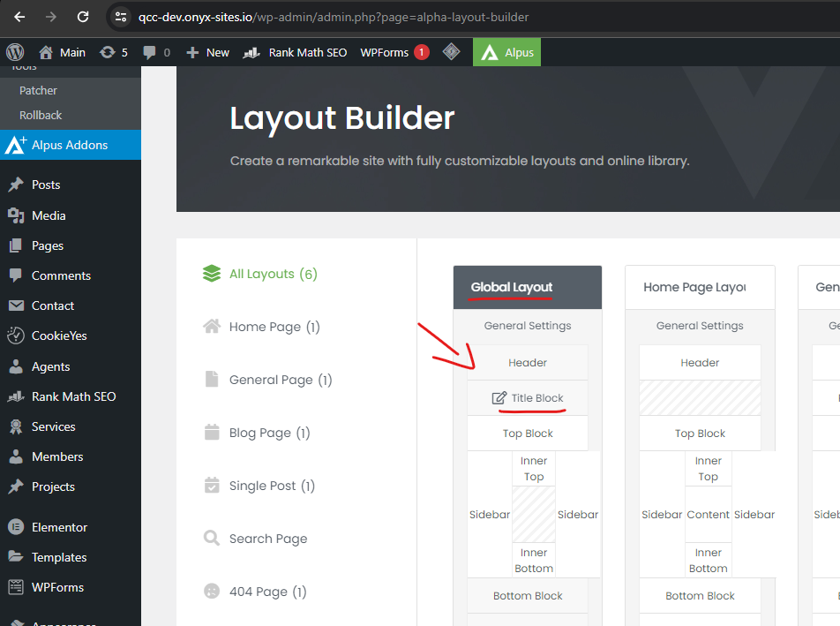
Task: Filter by All Layouts (6)
Action: pyautogui.click(x=260, y=274)
